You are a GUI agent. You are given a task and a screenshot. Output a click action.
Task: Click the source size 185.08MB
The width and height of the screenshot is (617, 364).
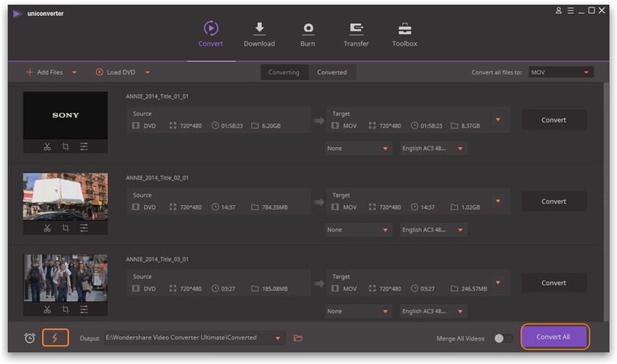click(x=275, y=288)
